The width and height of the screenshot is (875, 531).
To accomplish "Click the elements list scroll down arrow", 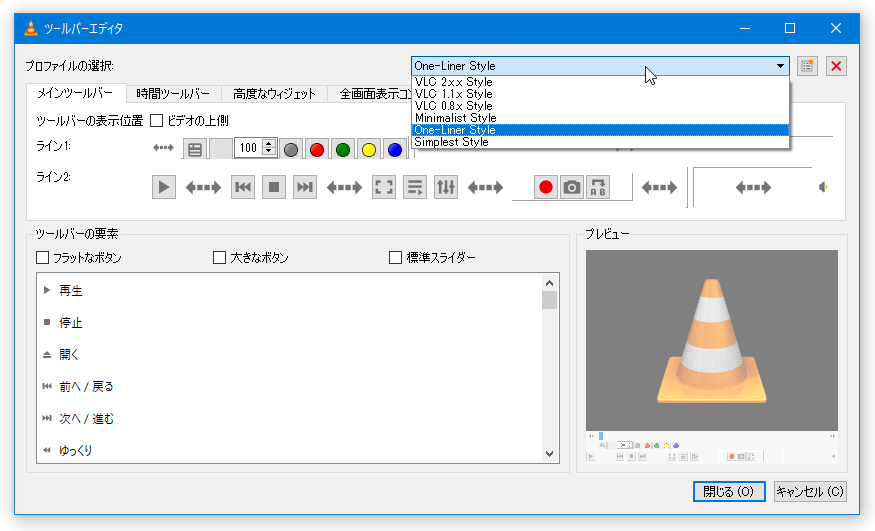I will click(x=550, y=454).
